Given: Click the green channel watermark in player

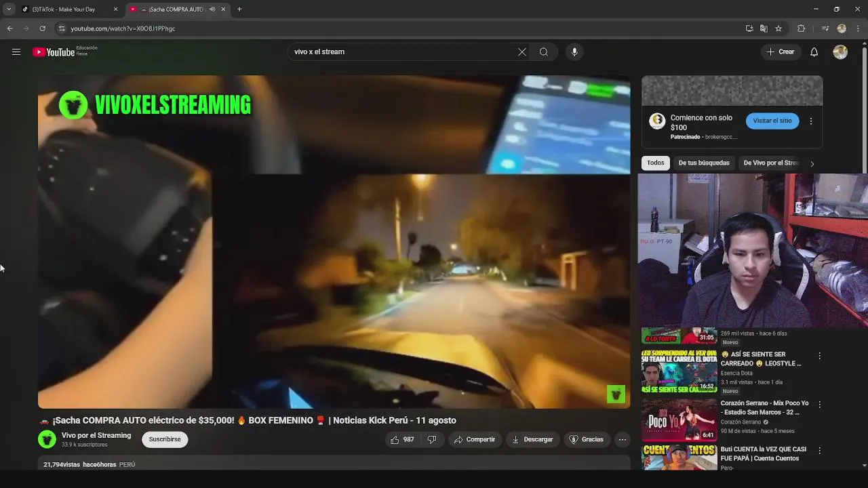Looking at the screenshot, I should pyautogui.click(x=616, y=394).
